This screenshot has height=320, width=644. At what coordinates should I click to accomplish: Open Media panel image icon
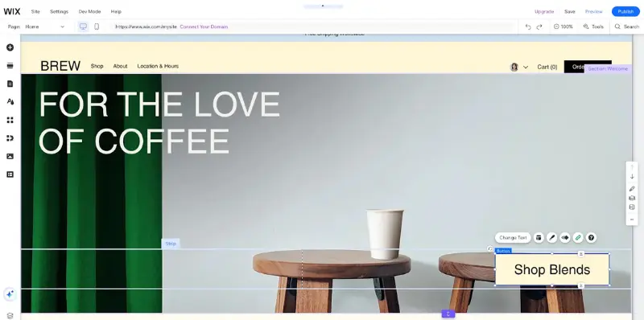tap(10, 156)
